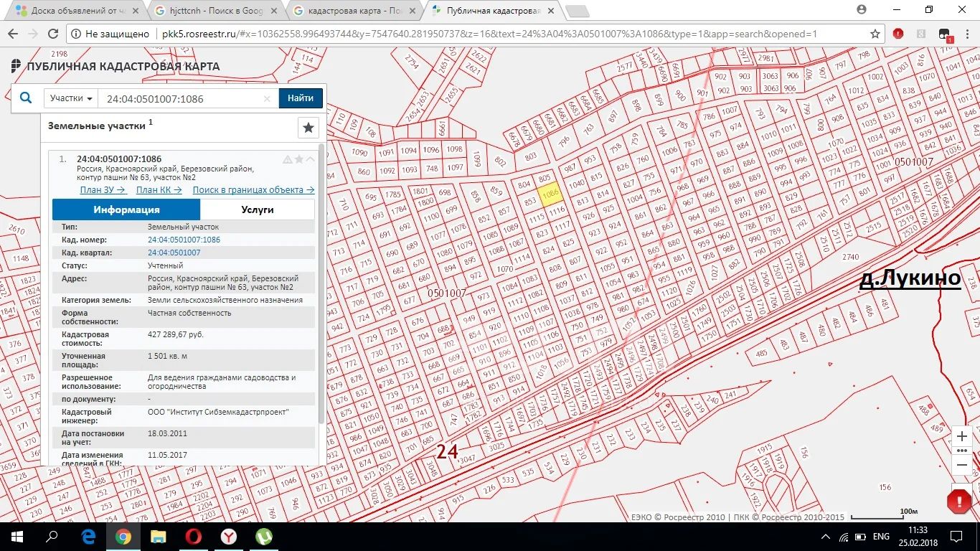Open the Chrome three-dot menu

966,34
